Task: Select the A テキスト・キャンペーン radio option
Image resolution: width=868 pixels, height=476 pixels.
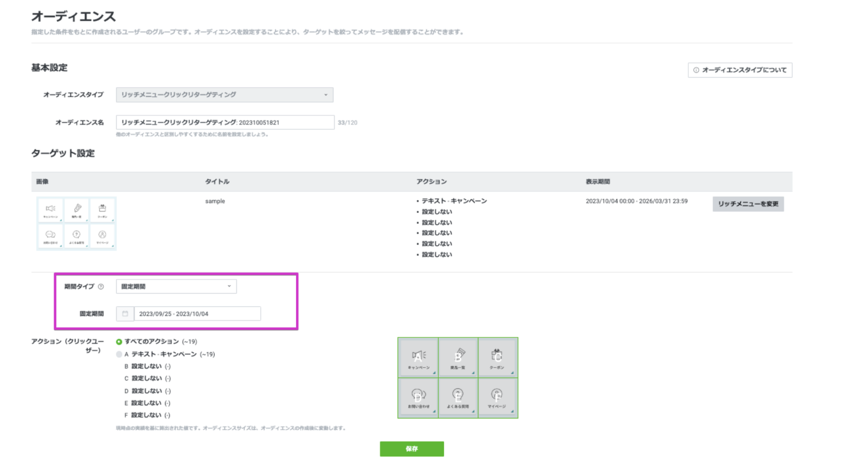Action: click(119, 354)
